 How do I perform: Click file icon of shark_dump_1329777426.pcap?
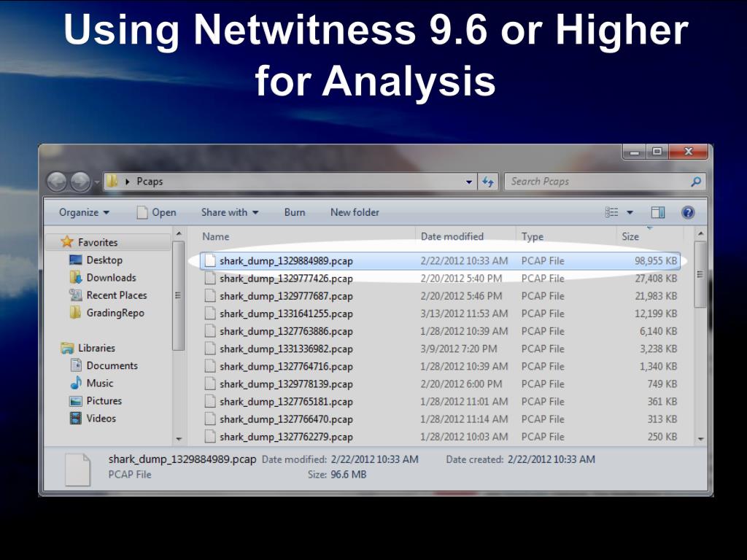pos(210,279)
